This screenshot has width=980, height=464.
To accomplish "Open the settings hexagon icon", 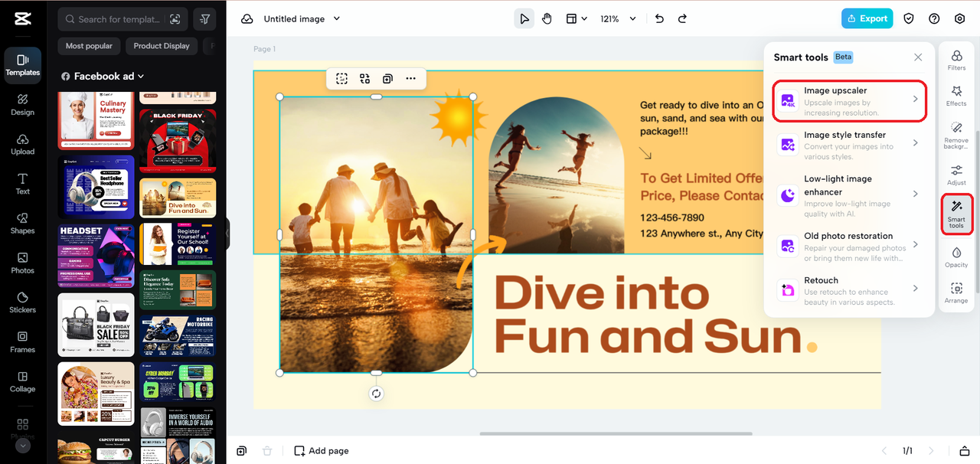I will pos(960,19).
